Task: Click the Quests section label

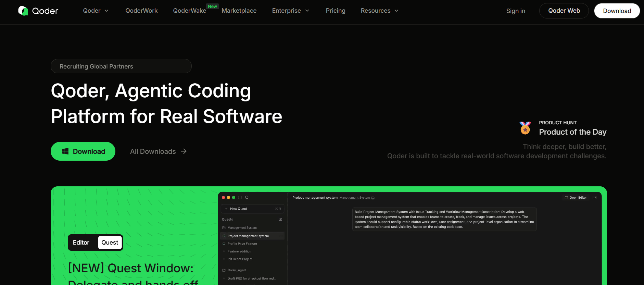Action: pos(227,219)
